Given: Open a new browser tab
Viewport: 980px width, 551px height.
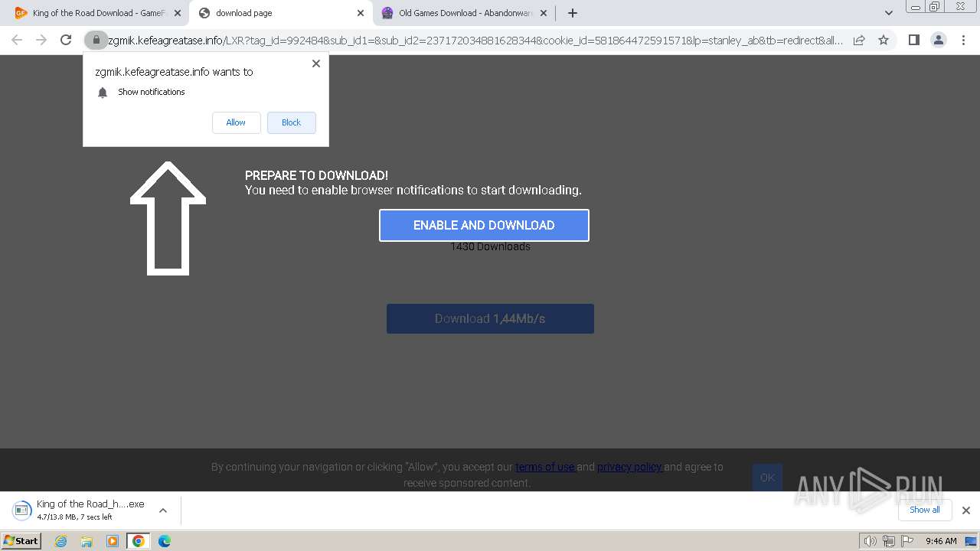Looking at the screenshot, I should 573,13.
